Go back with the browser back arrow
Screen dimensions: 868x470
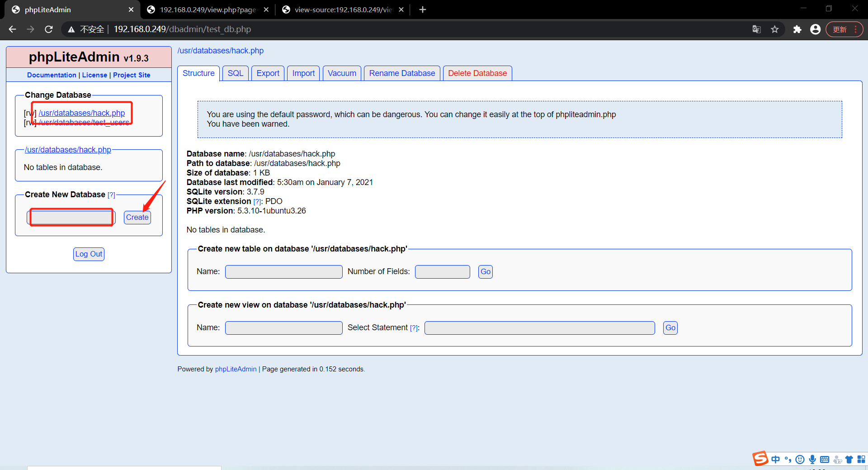click(12, 29)
